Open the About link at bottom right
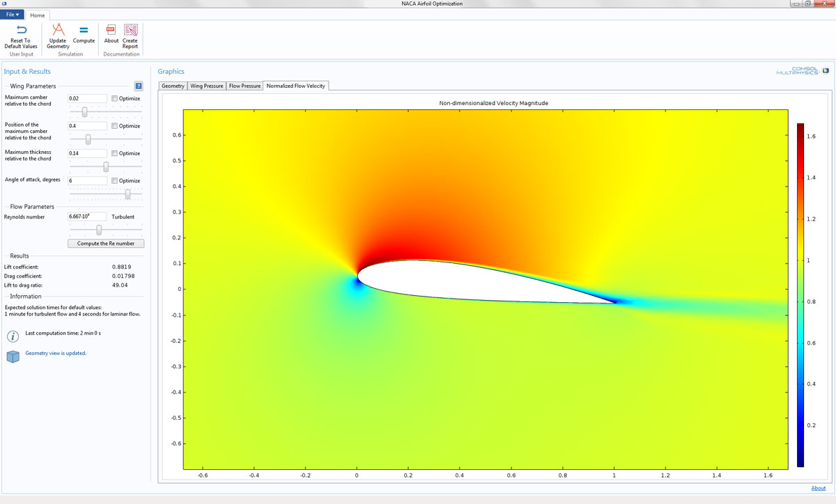This screenshot has width=836, height=504. coord(818,488)
